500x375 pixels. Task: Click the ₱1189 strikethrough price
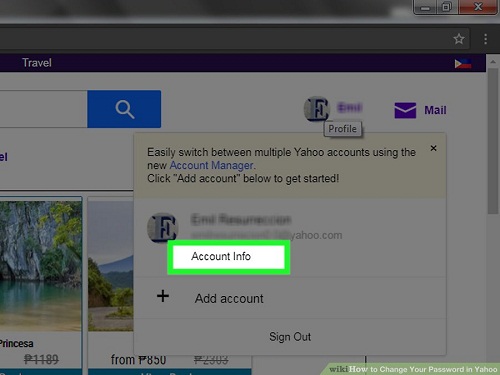41,359
